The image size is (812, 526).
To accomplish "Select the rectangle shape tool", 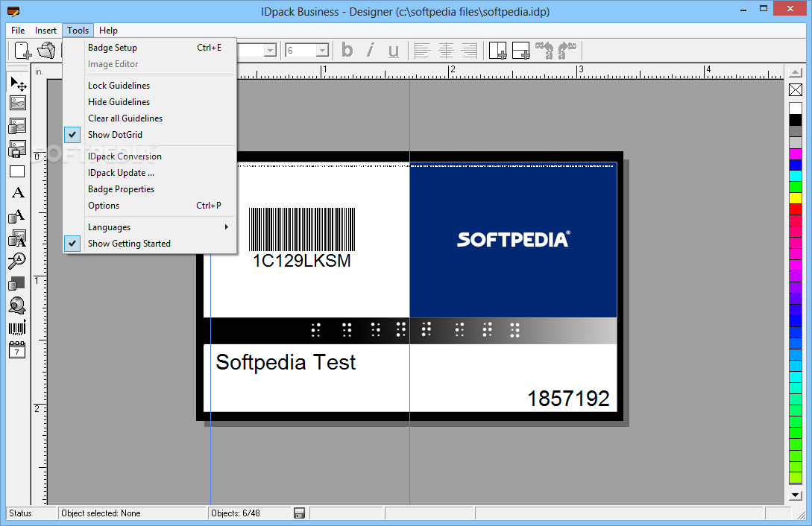I will (18, 171).
